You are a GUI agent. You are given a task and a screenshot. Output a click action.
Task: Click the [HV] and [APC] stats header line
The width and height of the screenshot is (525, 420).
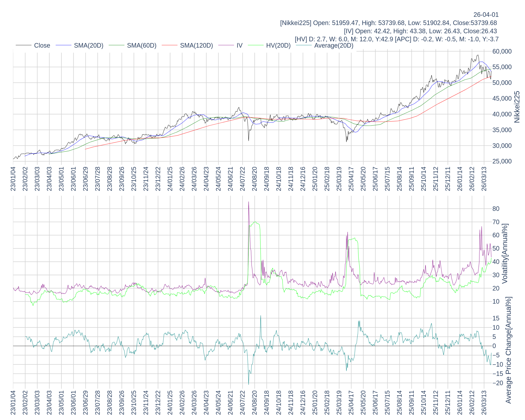click(396, 39)
